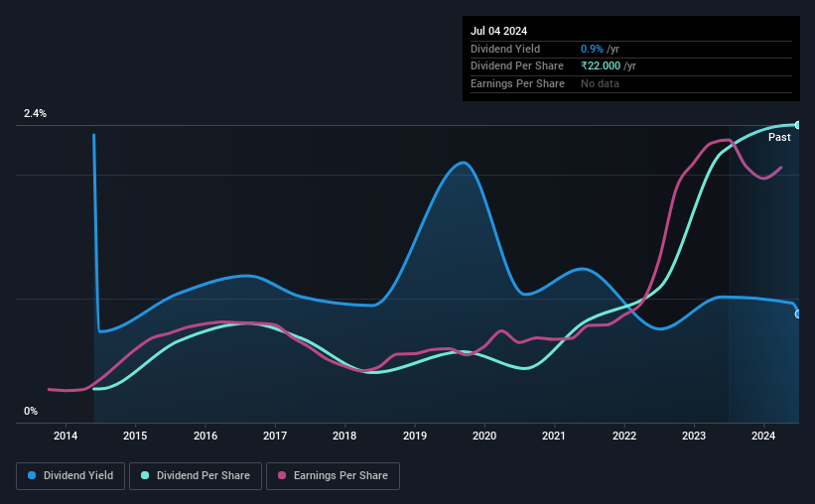Click the tooltip 'Dividend Yield' row label
Screen dimensions: 815x504
pyautogui.click(x=505, y=49)
